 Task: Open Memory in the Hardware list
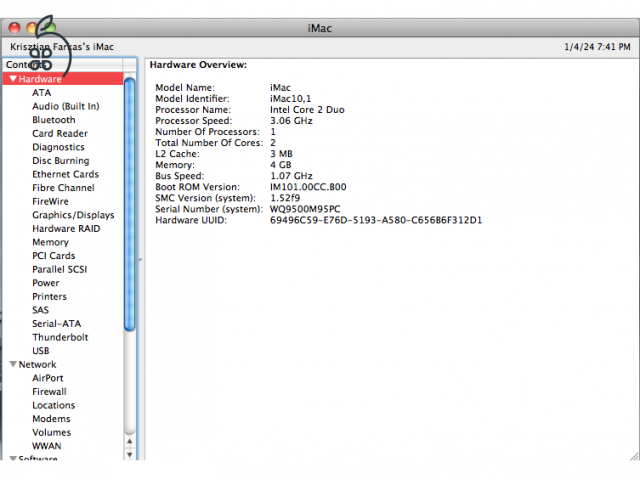pos(51,242)
